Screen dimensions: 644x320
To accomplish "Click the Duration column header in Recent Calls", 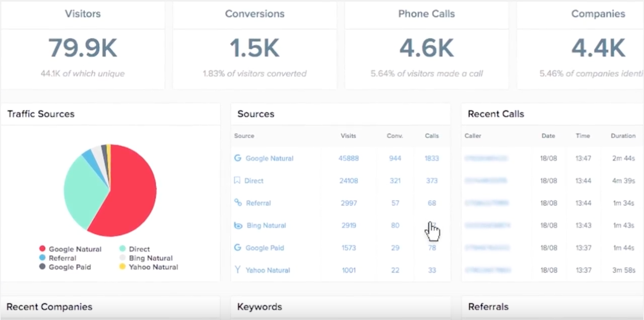I will click(x=623, y=136).
